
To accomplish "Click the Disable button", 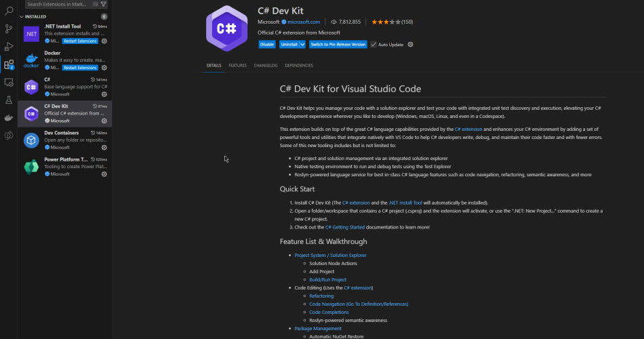I will (267, 45).
